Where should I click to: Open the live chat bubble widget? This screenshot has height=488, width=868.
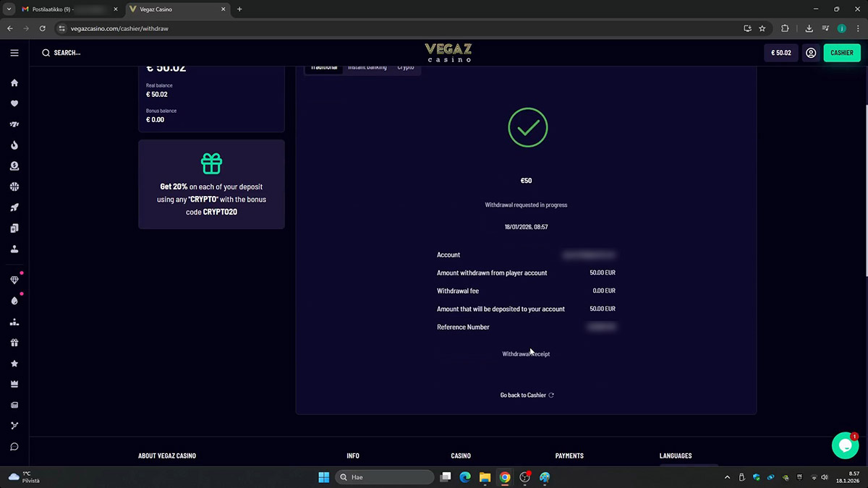click(x=845, y=446)
